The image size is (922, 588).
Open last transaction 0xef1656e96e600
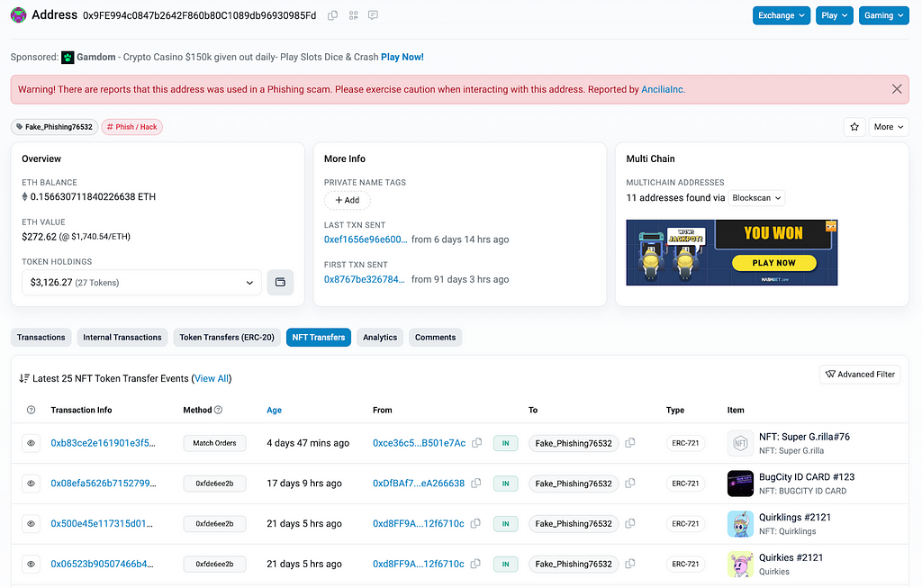[x=366, y=240]
